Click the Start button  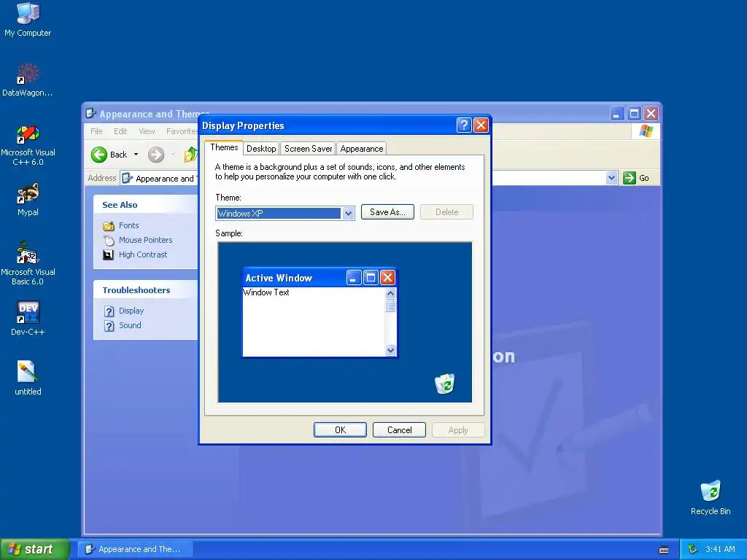click(x=34, y=549)
